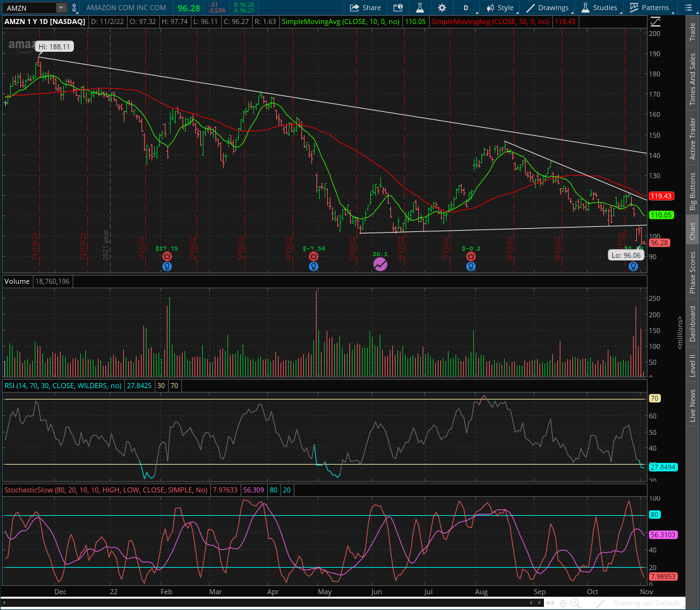Click the crosshair cursor icon at bottom

(564, 603)
